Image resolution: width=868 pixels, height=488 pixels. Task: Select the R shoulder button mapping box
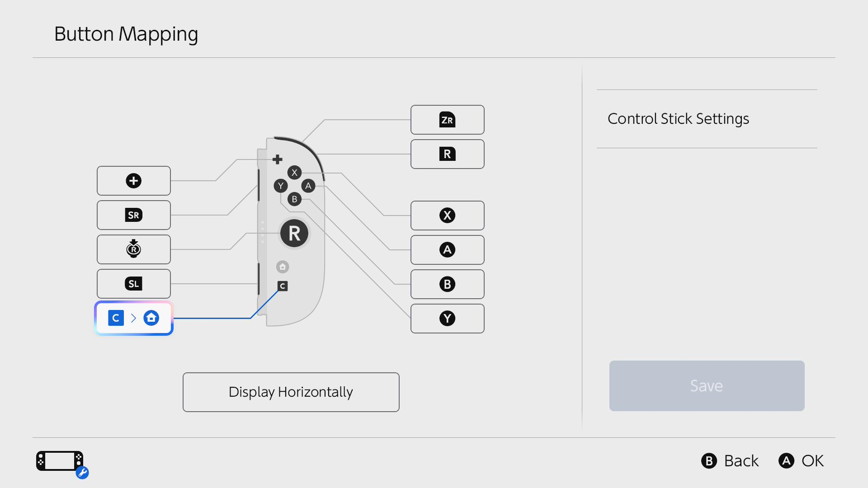point(447,154)
